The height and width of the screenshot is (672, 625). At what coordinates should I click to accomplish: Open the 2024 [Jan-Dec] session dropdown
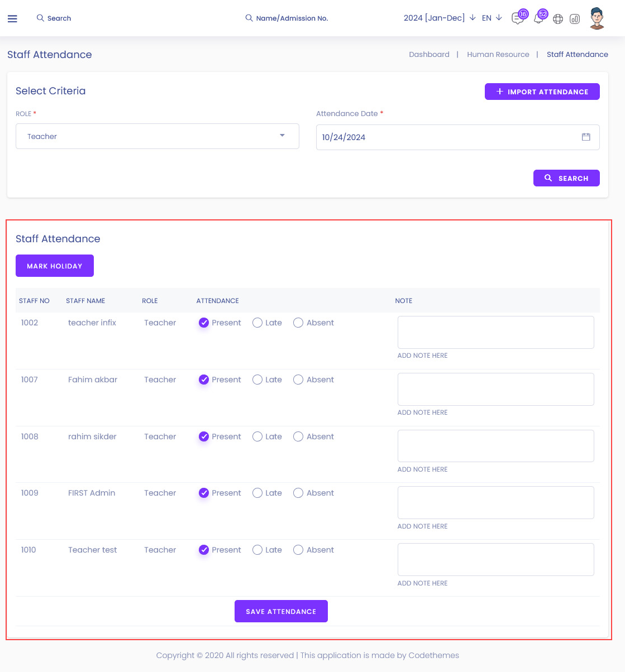440,18
